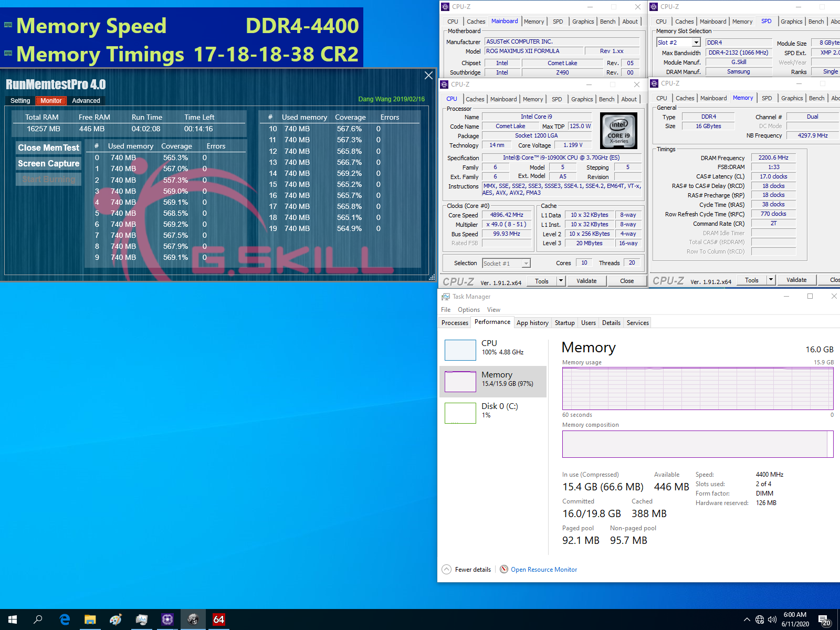Image resolution: width=840 pixels, height=630 pixels.
Task: Open the Options menu in Task Manager
Action: [x=468, y=309]
